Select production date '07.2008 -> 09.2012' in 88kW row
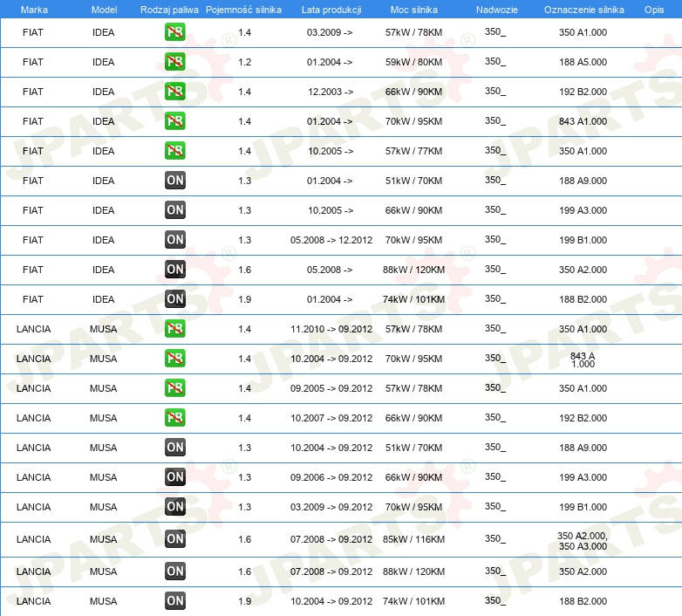 click(331, 572)
